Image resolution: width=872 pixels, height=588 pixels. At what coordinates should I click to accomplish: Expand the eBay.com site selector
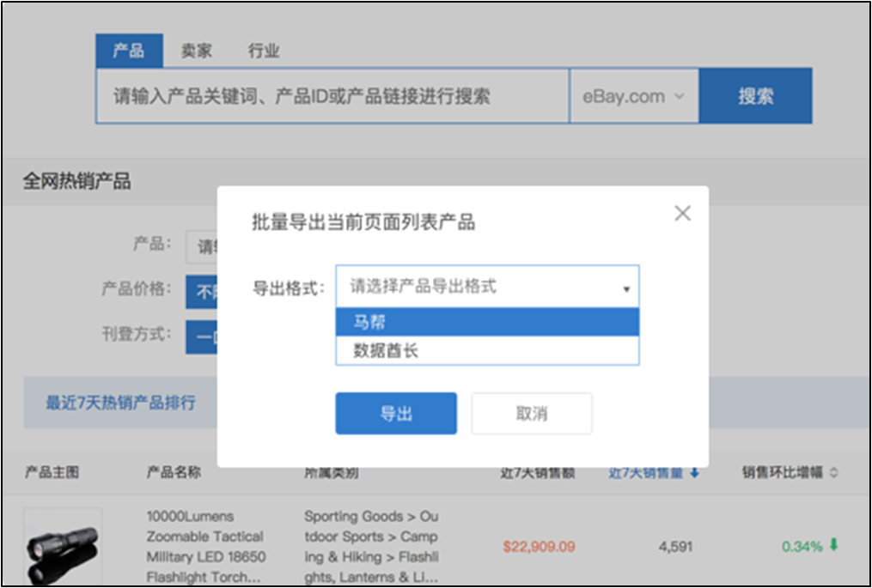coord(633,96)
